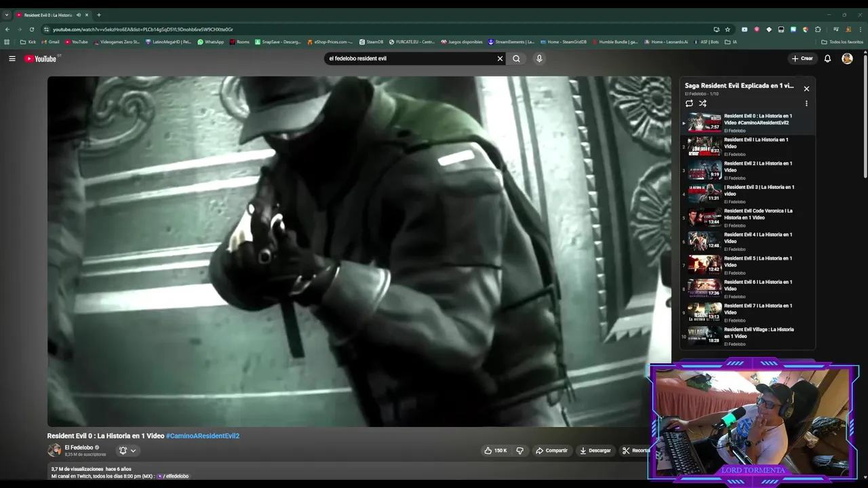
Task: Start voice search with microphone icon
Action: pyautogui.click(x=539, y=58)
